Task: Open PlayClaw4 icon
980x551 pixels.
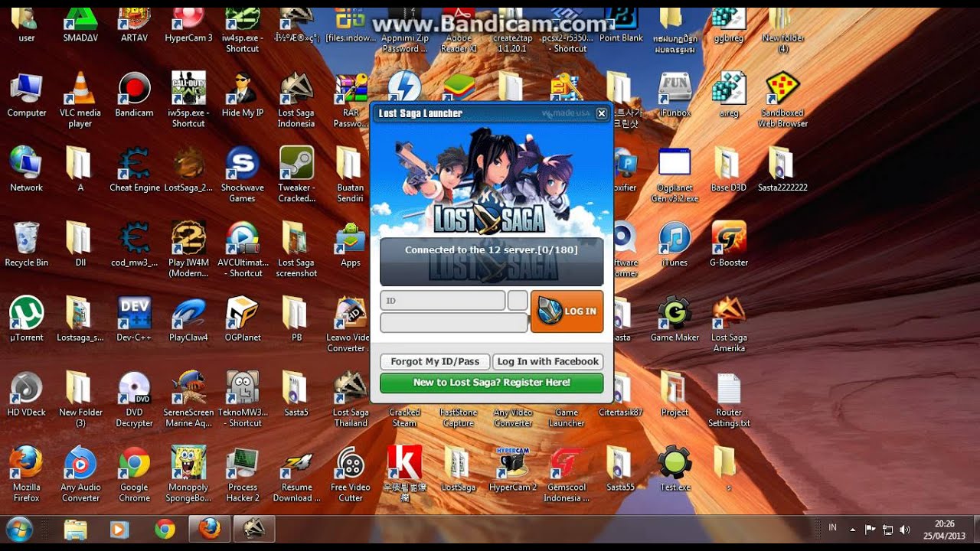Action: [188, 320]
